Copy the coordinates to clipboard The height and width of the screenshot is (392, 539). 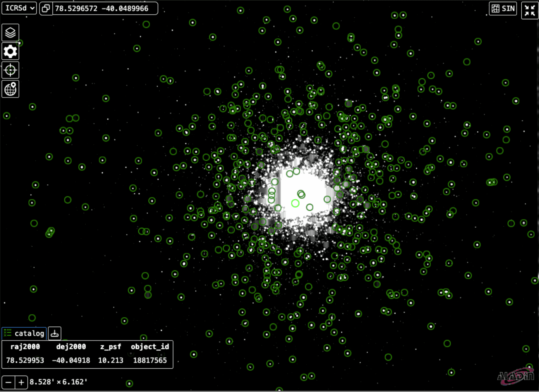46,9
